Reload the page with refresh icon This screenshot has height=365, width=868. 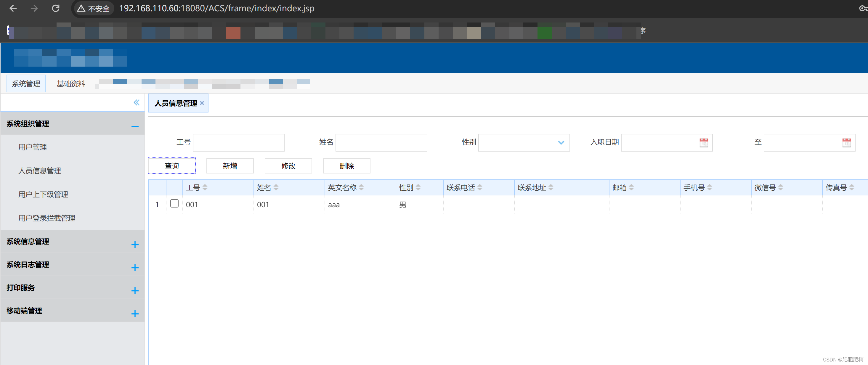tap(56, 8)
